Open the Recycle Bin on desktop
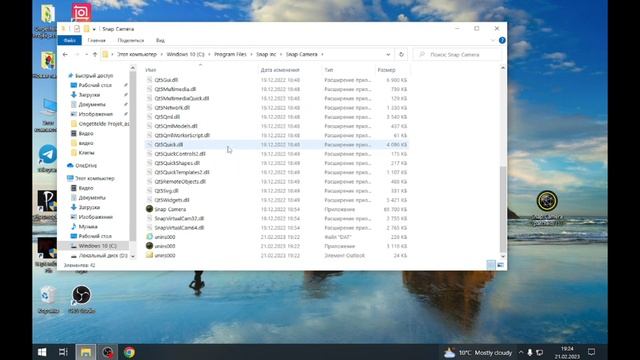640x360 pixels. 48,299
